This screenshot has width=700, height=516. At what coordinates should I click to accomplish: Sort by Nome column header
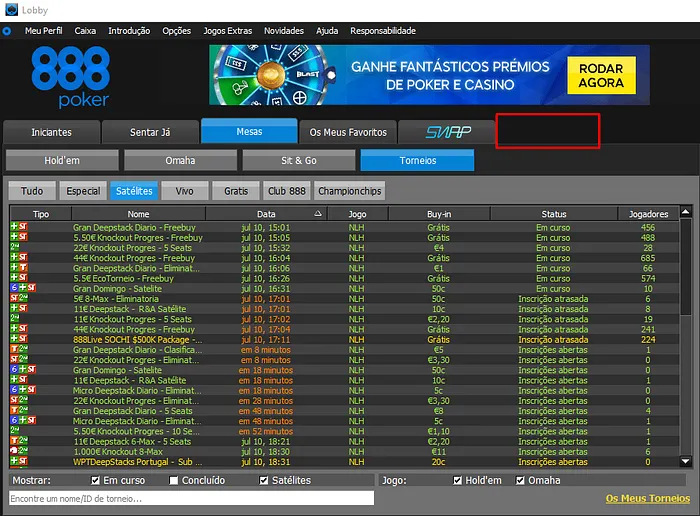tap(138, 214)
